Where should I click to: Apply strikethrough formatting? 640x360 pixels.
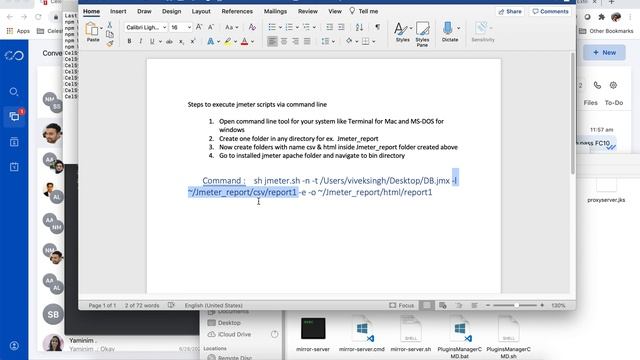pyautogui.click(x=169, y=42)
